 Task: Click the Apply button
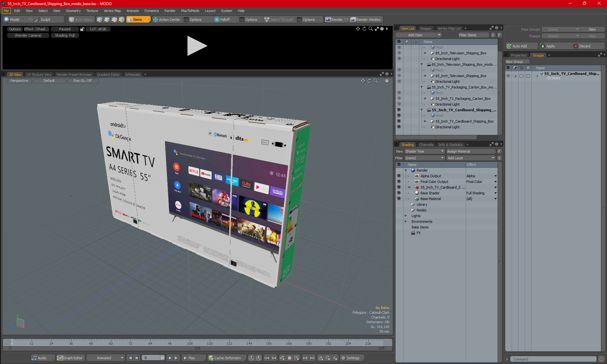(x=555, y=46)
